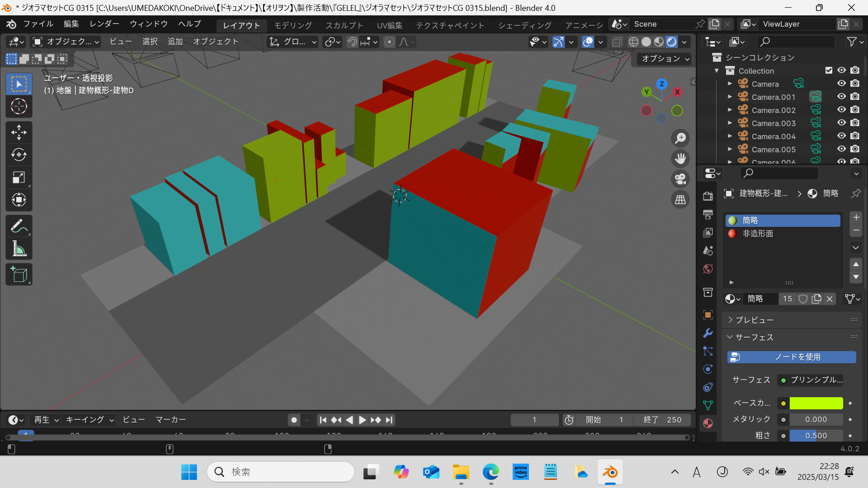
Task: Open the オプション dropdown
Action: pyautogui.click(x=665, y=59)
